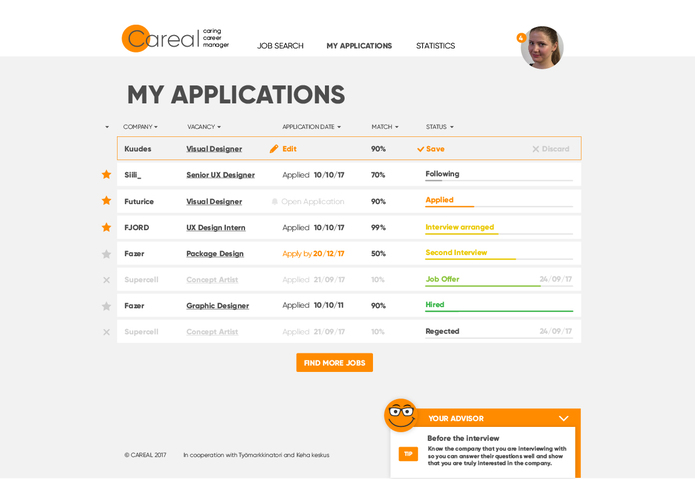Open the Senior UX Designer vacancy

[x=220, y=175]
